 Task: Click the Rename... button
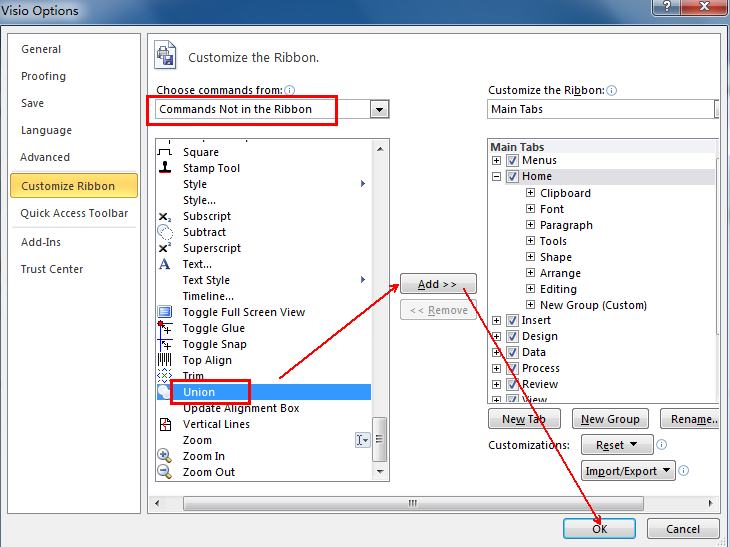tap(690, 419)
